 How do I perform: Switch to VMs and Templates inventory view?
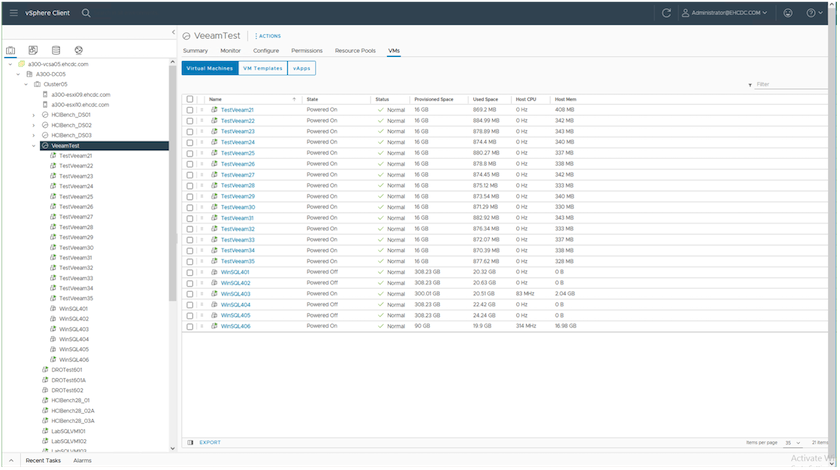[x=33, y=49]
